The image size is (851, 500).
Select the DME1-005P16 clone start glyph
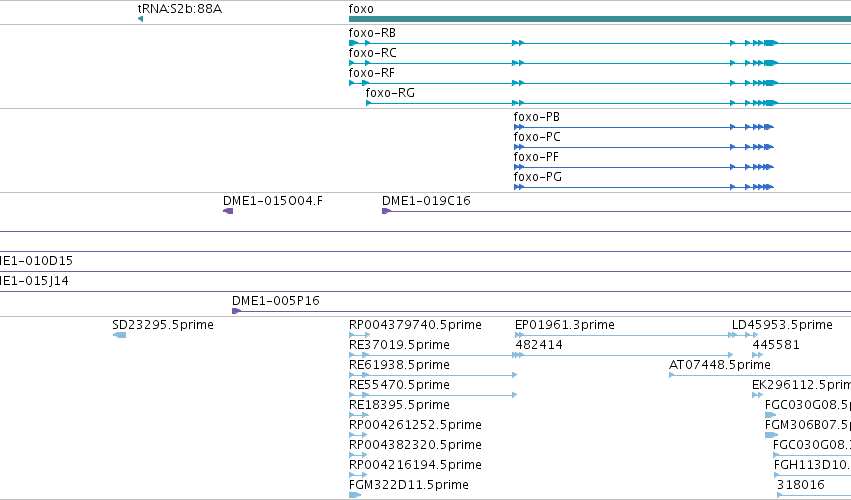[x=236, y=311]
